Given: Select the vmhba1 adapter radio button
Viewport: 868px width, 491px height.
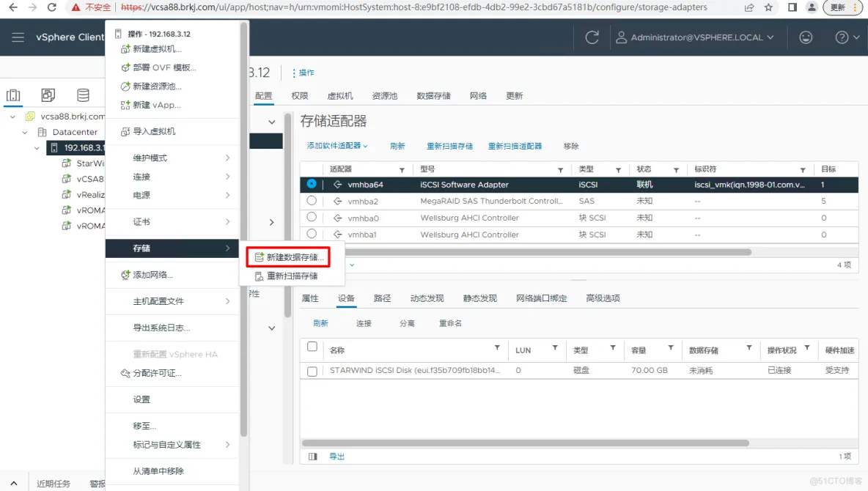Looking at the screenshot, I should pyautogui.click(x=312, y=234).
